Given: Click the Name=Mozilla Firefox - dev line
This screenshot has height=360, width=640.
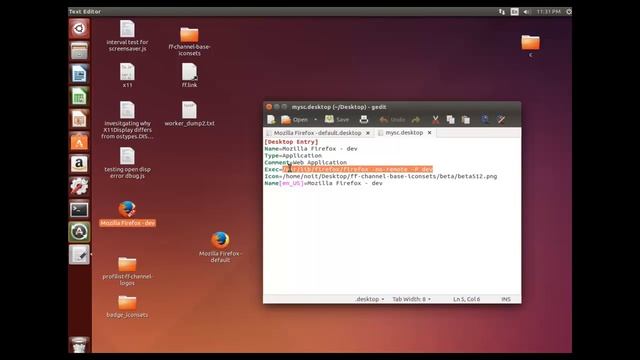Looking at the screenshot, I should pos(311,149).
